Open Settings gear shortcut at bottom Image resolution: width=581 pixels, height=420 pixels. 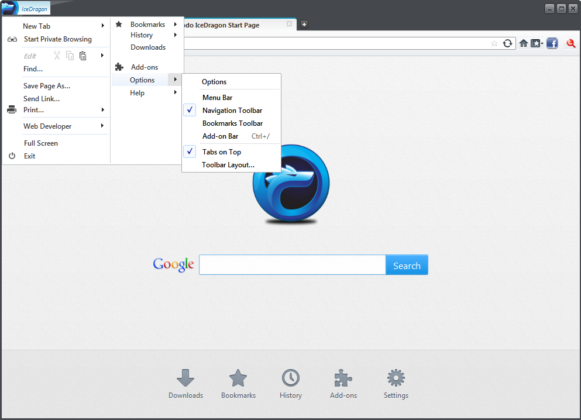click(x=396, y=378)
